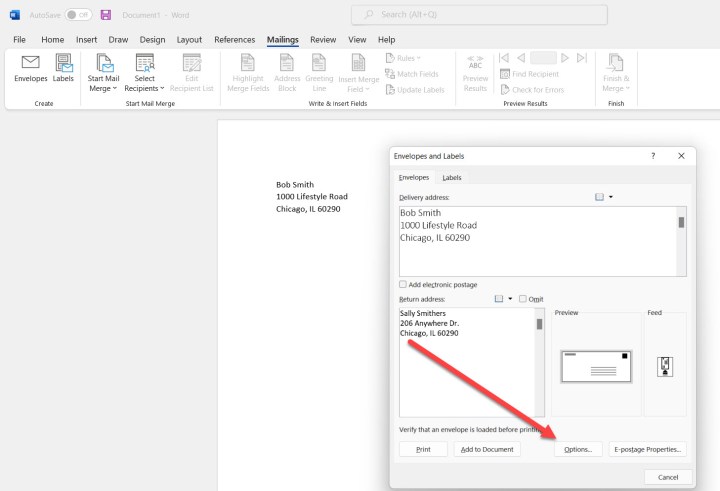
Task: Enable Add electronic postage checkbox
Action: coord(403,285)
